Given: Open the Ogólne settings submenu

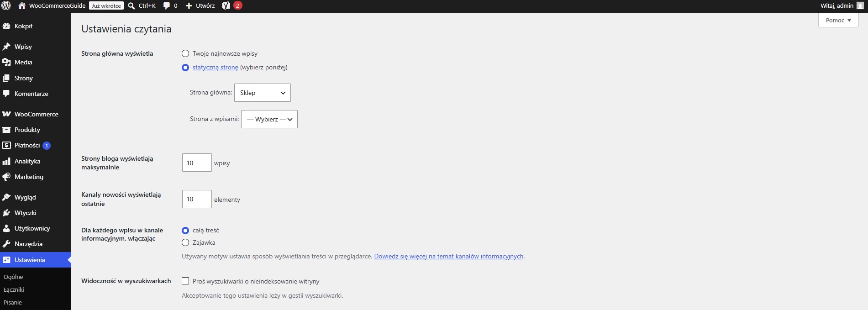Looking at the screenshot, I should (x=13, y=277).
